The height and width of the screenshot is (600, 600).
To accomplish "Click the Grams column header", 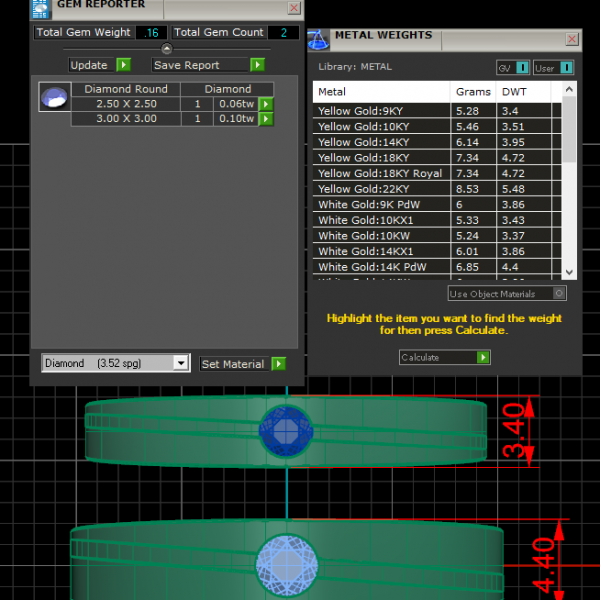I will point(473,92).
